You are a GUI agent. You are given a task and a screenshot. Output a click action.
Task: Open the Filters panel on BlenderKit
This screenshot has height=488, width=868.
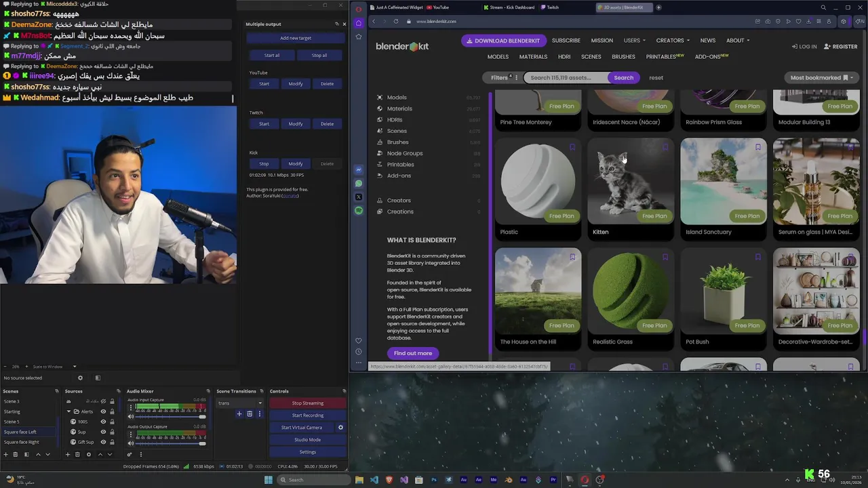[x=503, y=77]
